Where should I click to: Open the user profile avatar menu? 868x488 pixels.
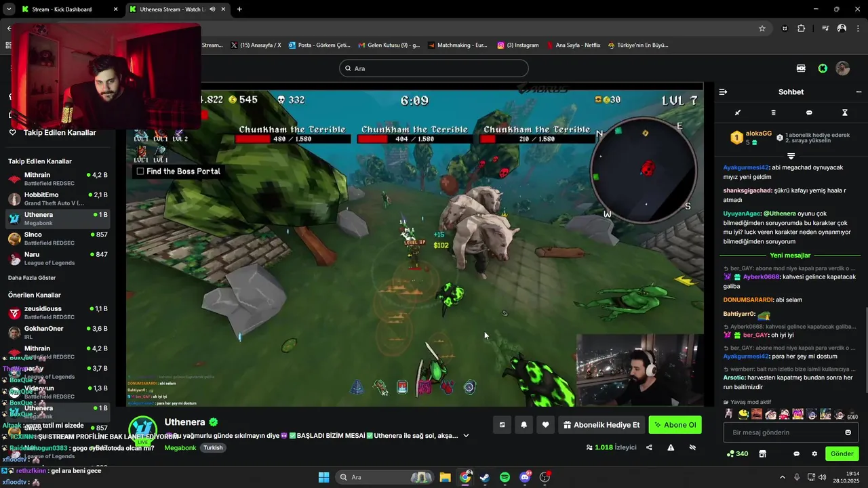click(842, 68)
